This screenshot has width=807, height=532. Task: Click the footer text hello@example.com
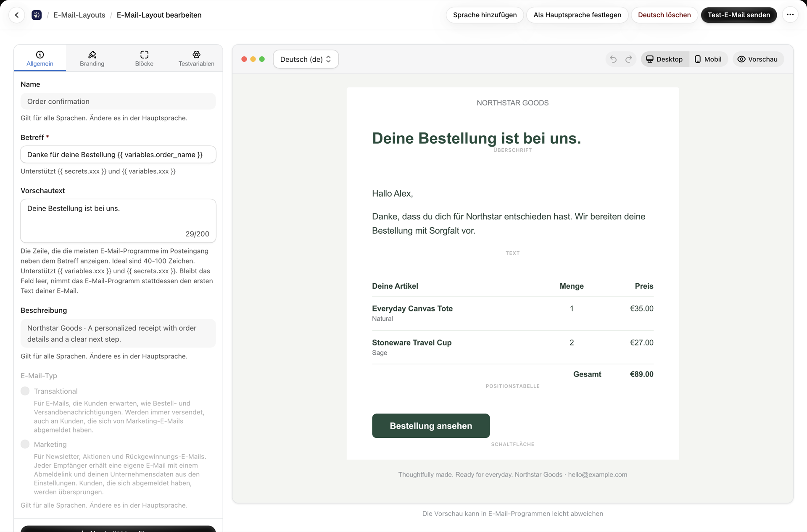click(x=597, y=475)
